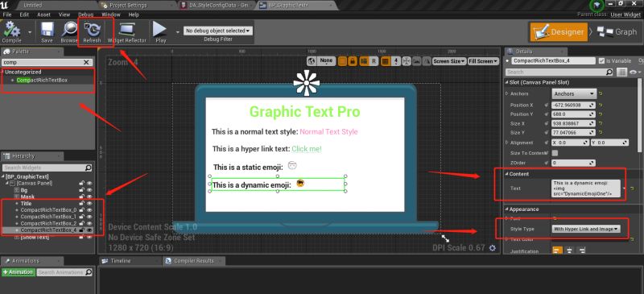
Task: Click the User Widget parent class link
Action: (x=625, y=14)
